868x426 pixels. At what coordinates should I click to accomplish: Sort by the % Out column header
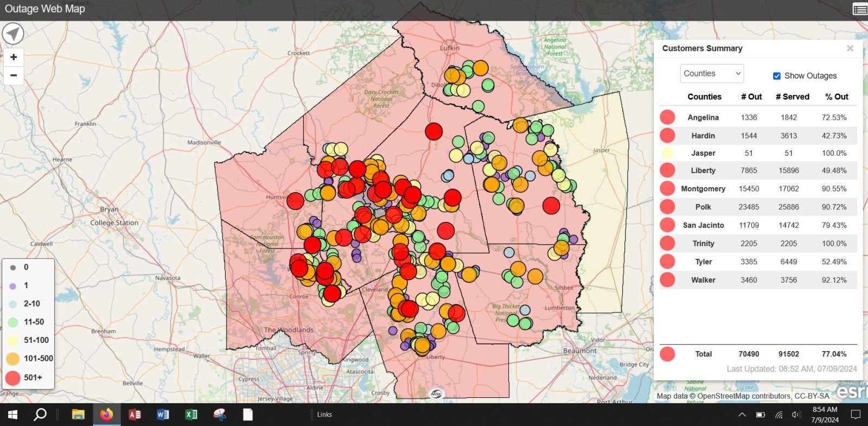click(x=837, y=97)
